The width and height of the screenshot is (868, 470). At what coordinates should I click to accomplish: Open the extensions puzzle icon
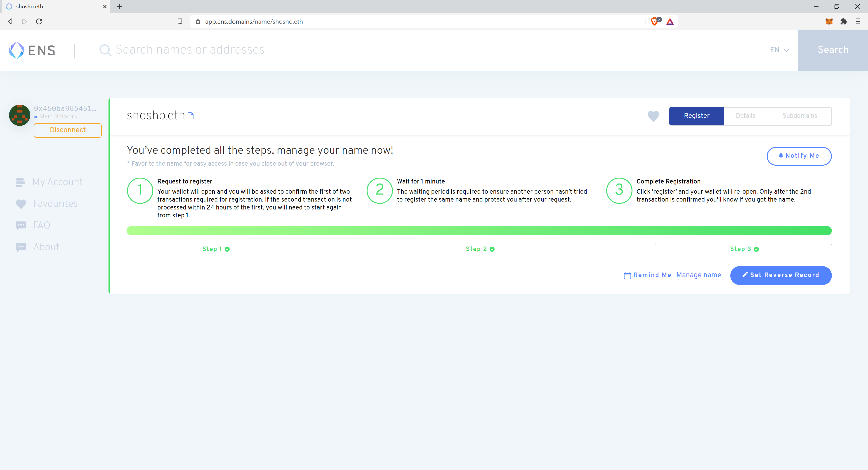click(844, 21)
